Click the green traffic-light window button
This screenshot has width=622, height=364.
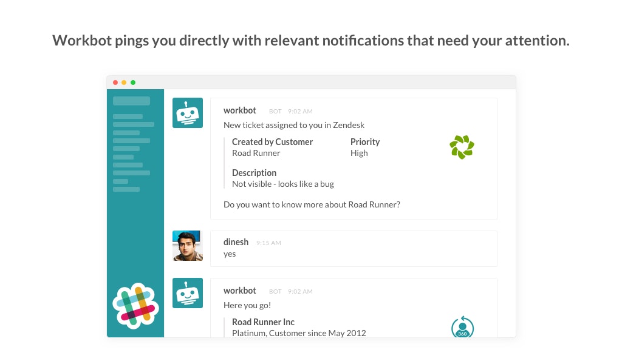pos(133,81)
